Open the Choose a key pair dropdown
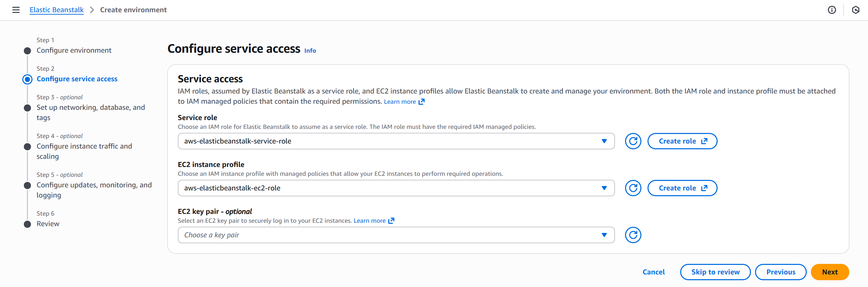Image resolution: width=868 pixels, height=287 pixels. 396,235
